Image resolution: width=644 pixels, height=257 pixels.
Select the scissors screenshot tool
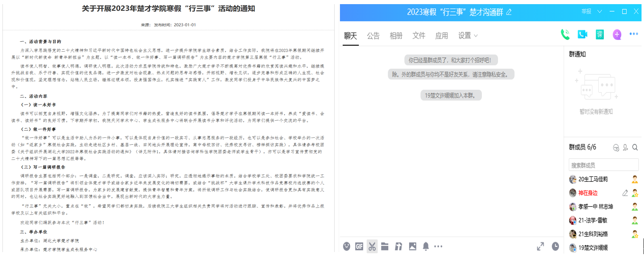click(372, 246)
